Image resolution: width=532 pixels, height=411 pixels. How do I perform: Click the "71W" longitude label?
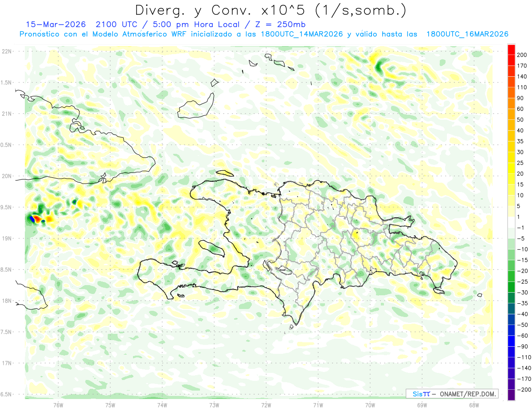[318, 405]
